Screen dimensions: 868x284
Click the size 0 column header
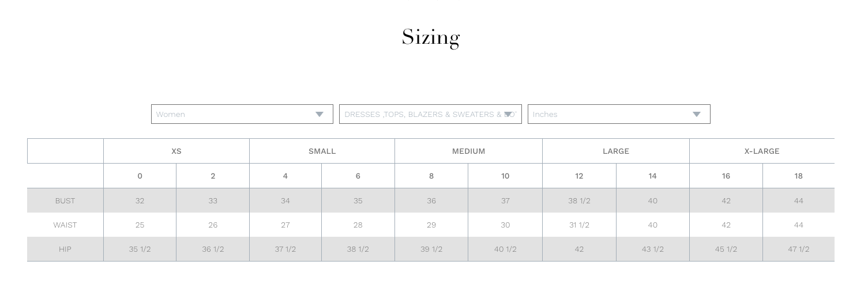coord(140,176)
